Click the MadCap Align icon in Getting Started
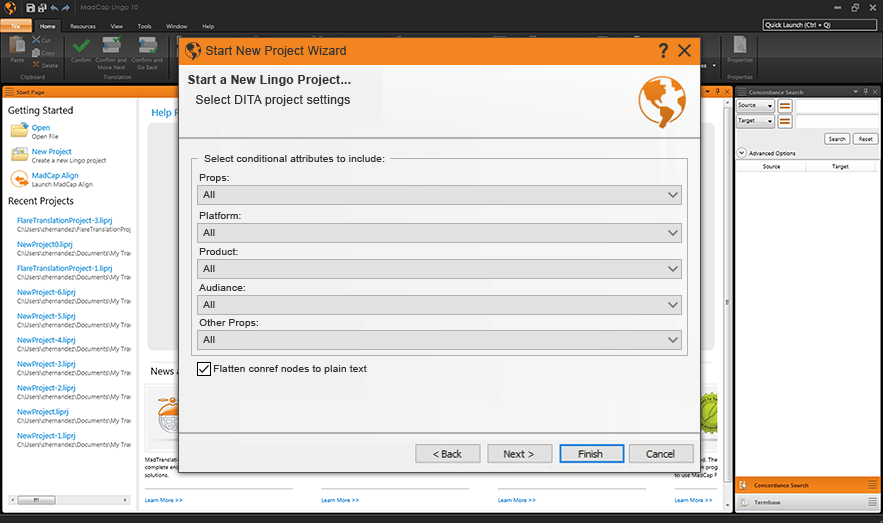 point(19,179)
